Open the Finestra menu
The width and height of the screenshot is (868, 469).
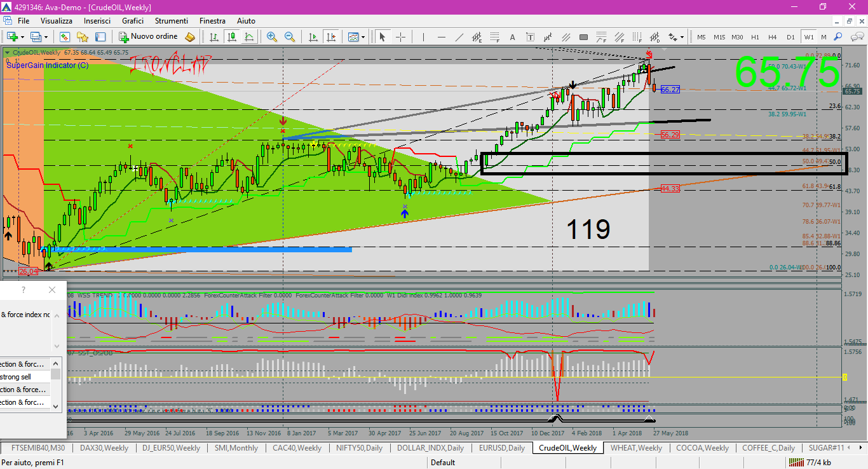(212, 21)
